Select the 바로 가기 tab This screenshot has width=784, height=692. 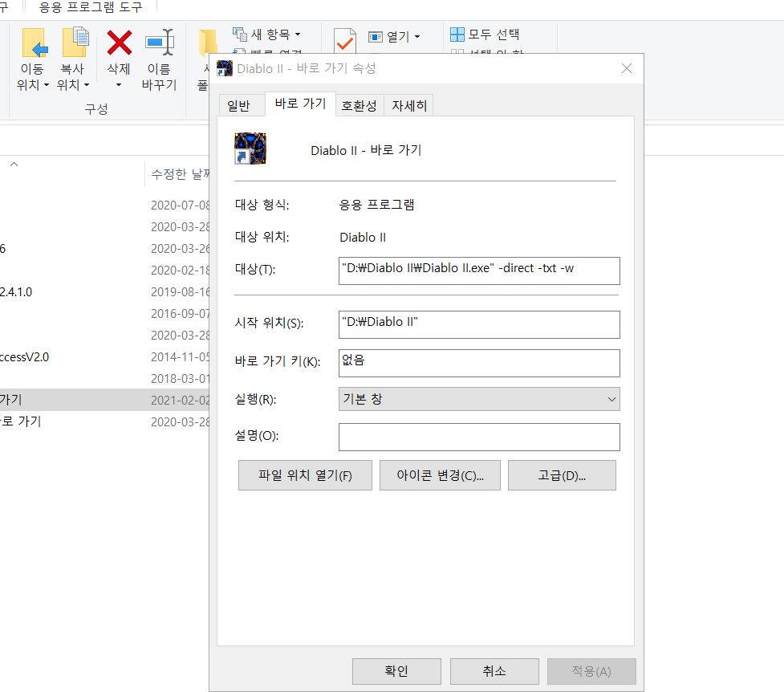coord(300,104)
